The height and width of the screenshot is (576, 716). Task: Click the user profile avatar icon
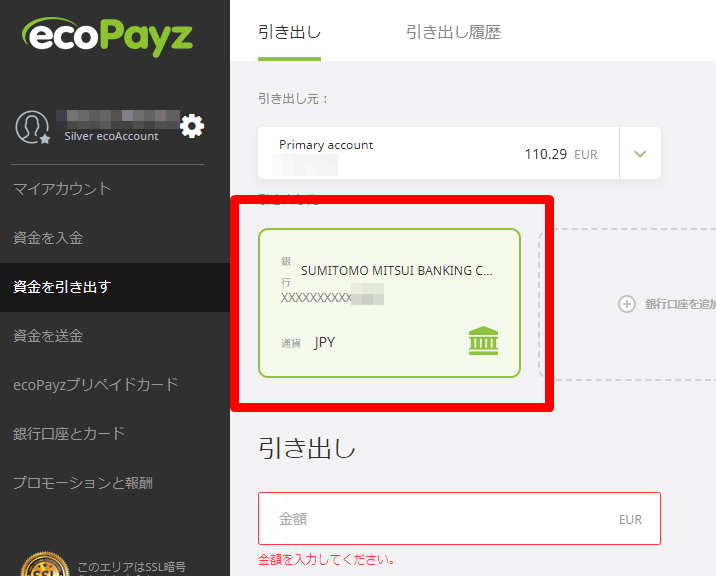32,127
